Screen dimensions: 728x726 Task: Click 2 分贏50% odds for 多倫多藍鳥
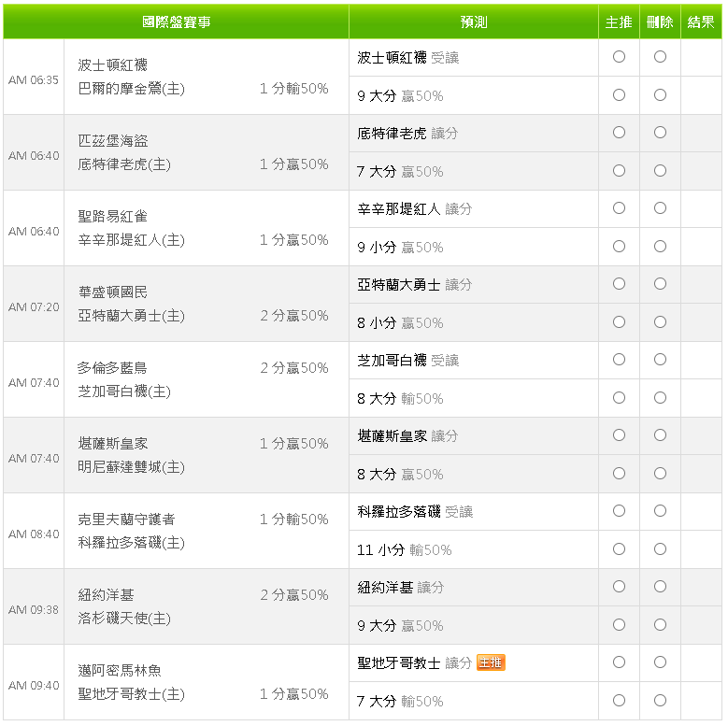(x=293, y=367)
